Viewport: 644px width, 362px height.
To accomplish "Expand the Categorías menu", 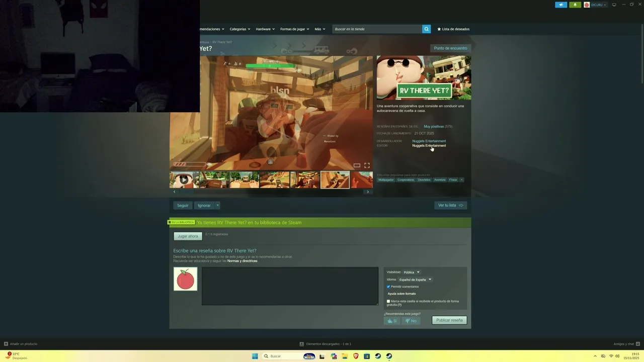I will pyautogui.click(x=240, y=29).
